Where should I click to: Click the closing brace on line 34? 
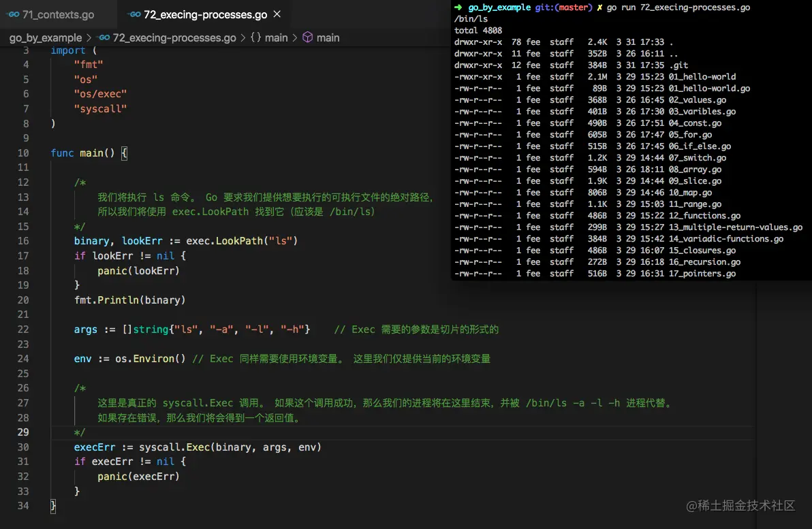click(x=53, y=506)
